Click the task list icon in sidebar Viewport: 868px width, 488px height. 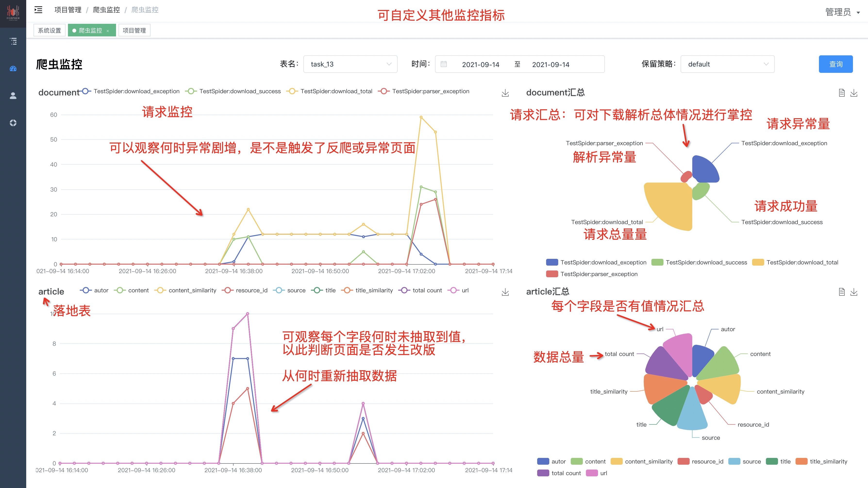14,41
